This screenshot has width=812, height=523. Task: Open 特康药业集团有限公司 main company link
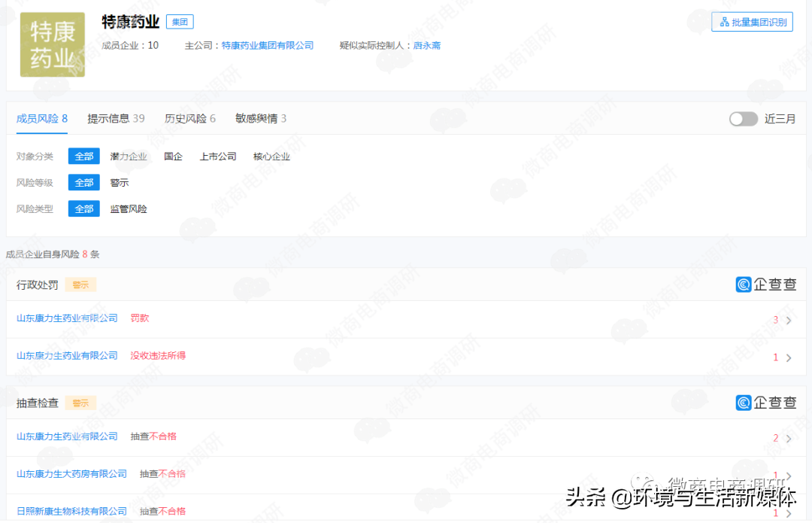click(267, 46)
